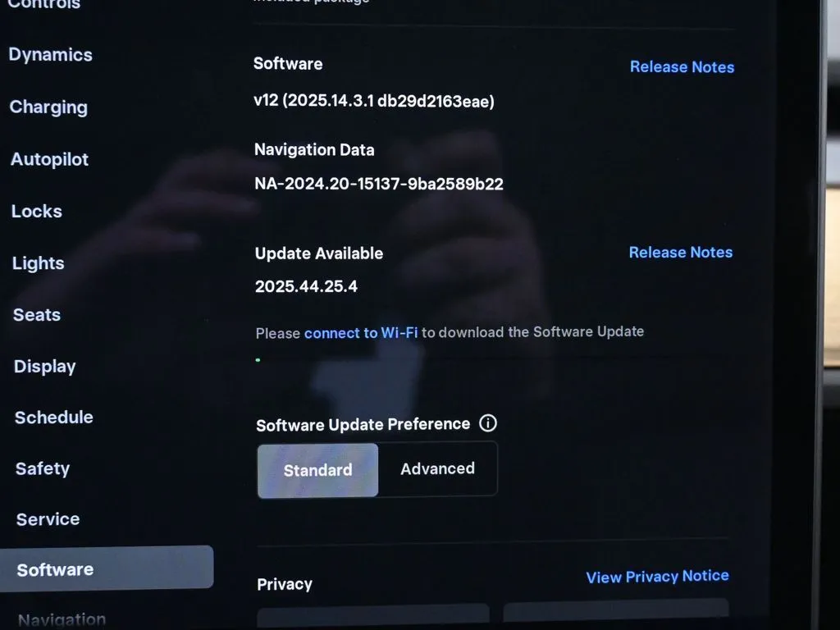The image size is (840, 630).
Task: Select Controls at top of sidebar
Action: point(44,5)
